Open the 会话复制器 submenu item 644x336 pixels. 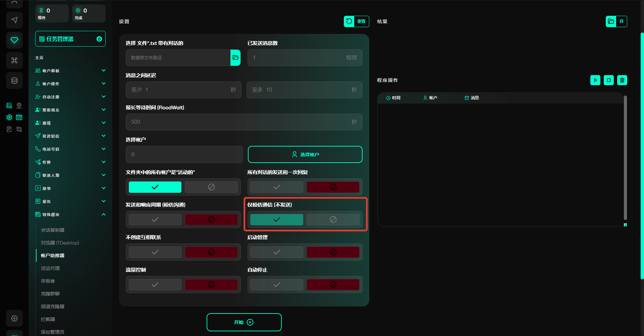[53, 230]
